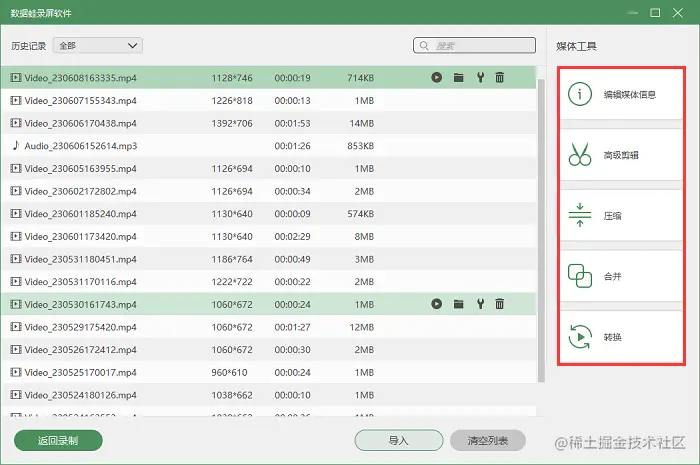Open 高级剪辑 scissors tool
700x465 pixels.
621,155
